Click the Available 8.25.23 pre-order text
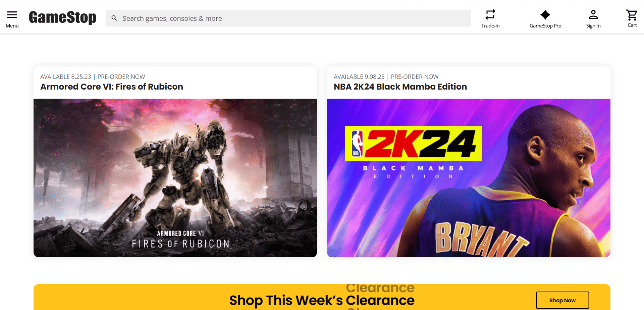This screenshot has width=644, height=310. [93, 77]
